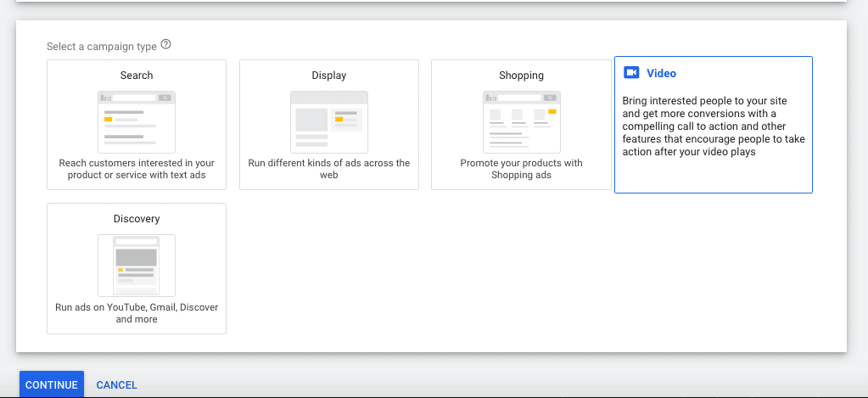Click the CANCEL link
868x398 pixels.
tap(117, 384)
